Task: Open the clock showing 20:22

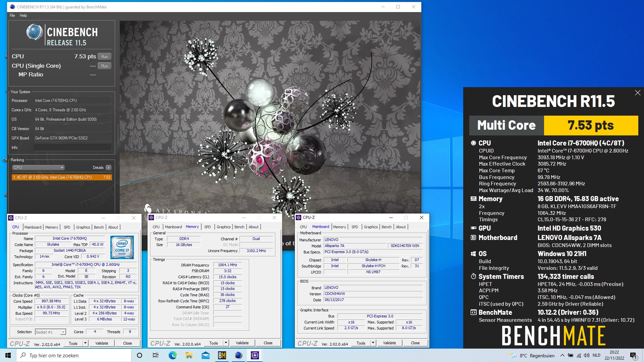Action: pos(614,355)
